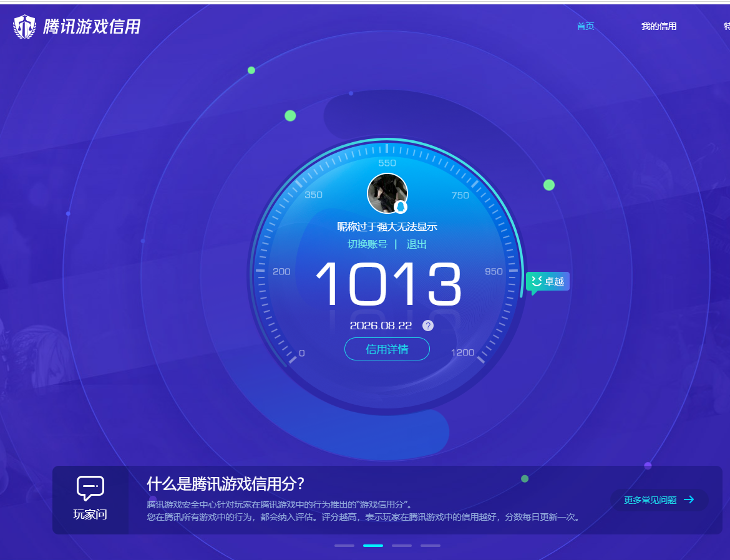Click the 卓越 rating badge
Viewport: 730px width, 560px height.
click(x=548, y=282)
